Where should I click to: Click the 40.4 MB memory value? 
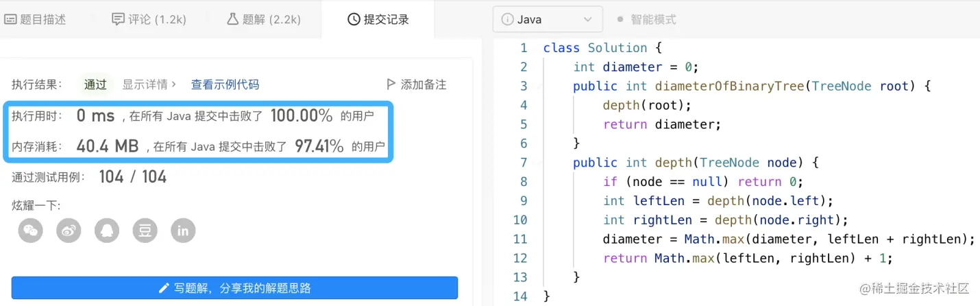108,146
